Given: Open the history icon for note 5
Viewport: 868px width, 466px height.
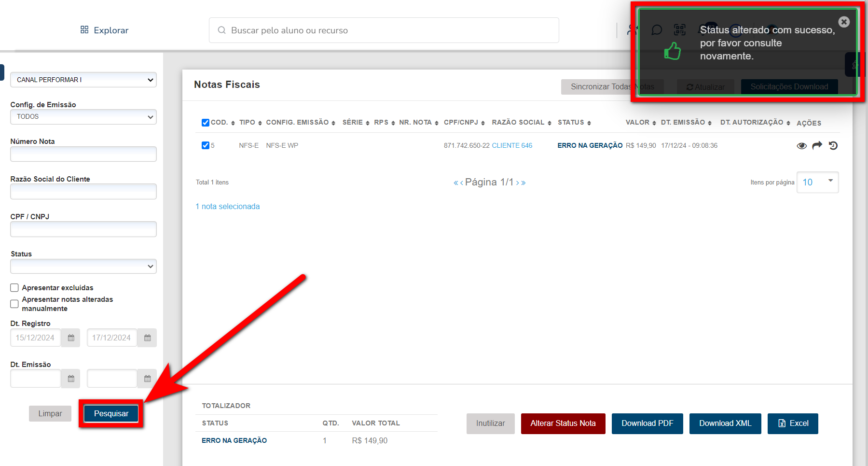Looking at the screenshot, I should point(833,145).
